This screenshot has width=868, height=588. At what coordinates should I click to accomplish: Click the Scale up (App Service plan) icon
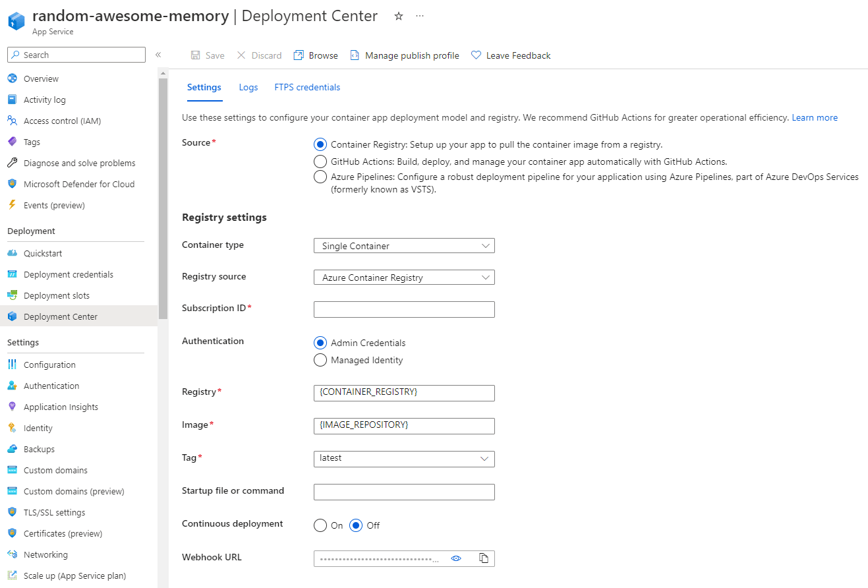tap(12, 575)
